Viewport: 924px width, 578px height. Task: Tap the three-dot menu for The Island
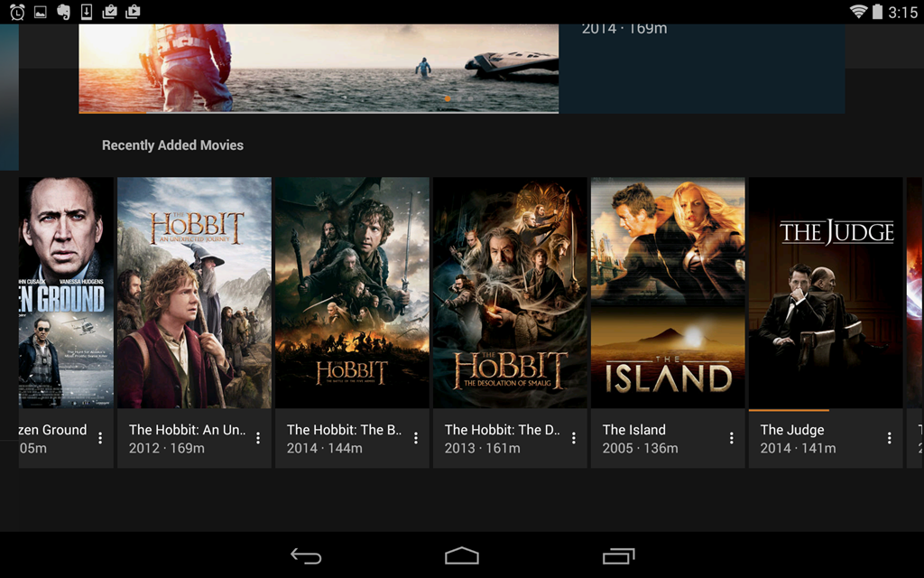732,438
